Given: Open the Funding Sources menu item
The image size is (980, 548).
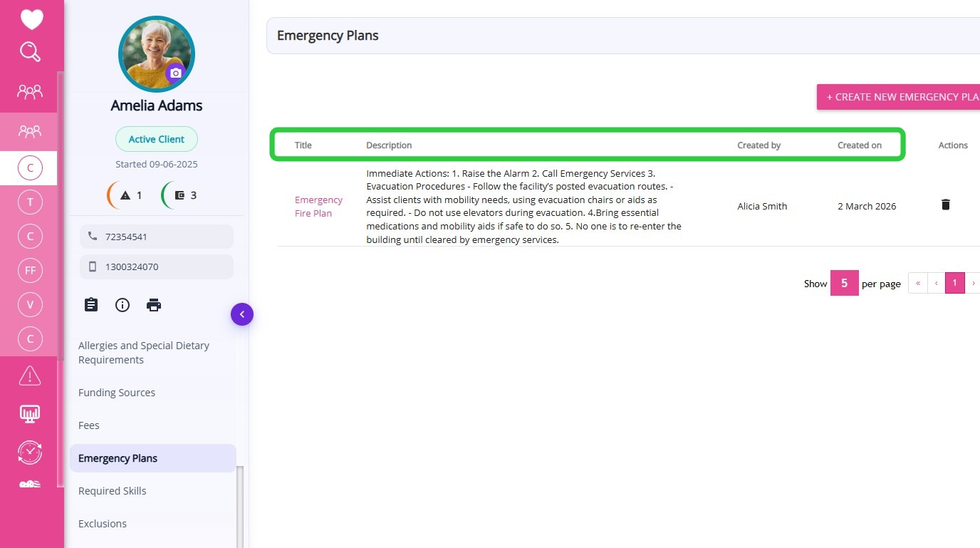Looking at the screenshot, I should coord(117,393).
